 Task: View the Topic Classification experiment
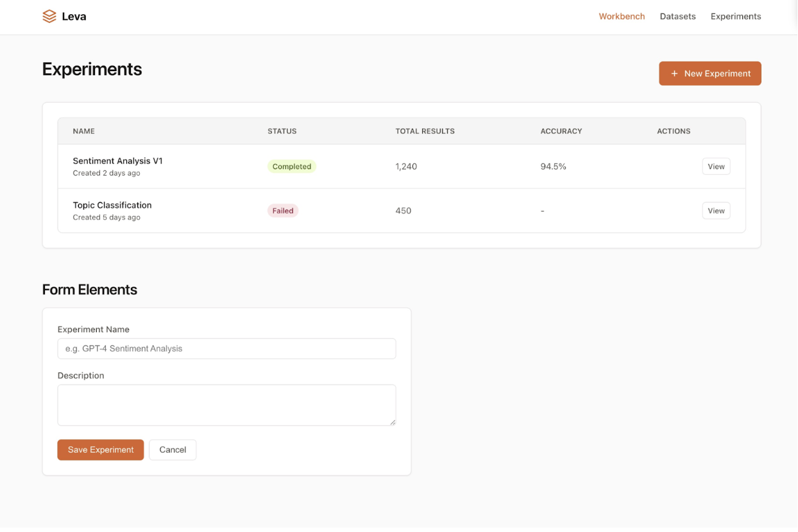[x=716, y=211]
